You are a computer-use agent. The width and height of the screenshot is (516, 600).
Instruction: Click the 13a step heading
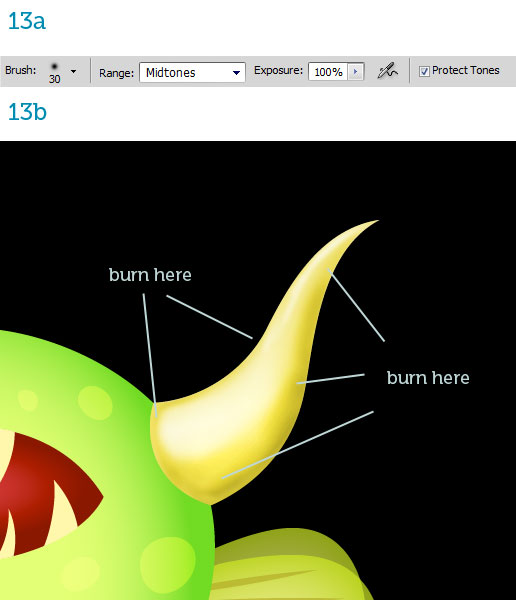27,21
